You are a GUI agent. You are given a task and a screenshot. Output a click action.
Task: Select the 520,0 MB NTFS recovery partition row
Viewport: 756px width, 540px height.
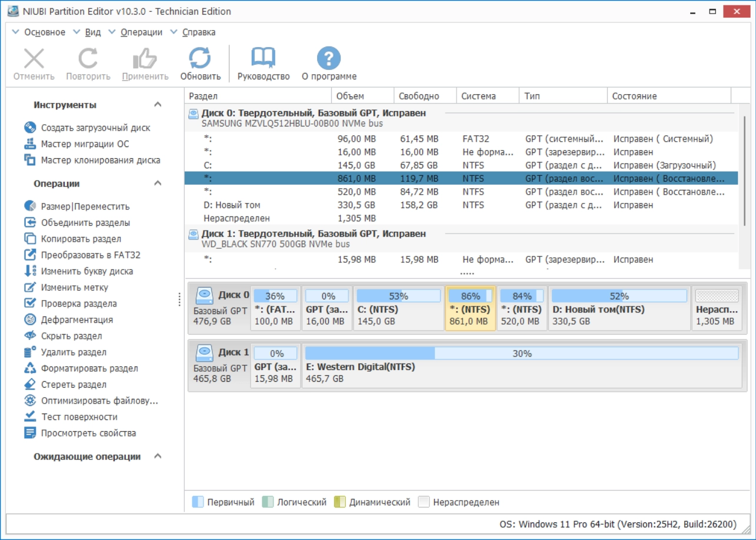[x=461, y=192]
